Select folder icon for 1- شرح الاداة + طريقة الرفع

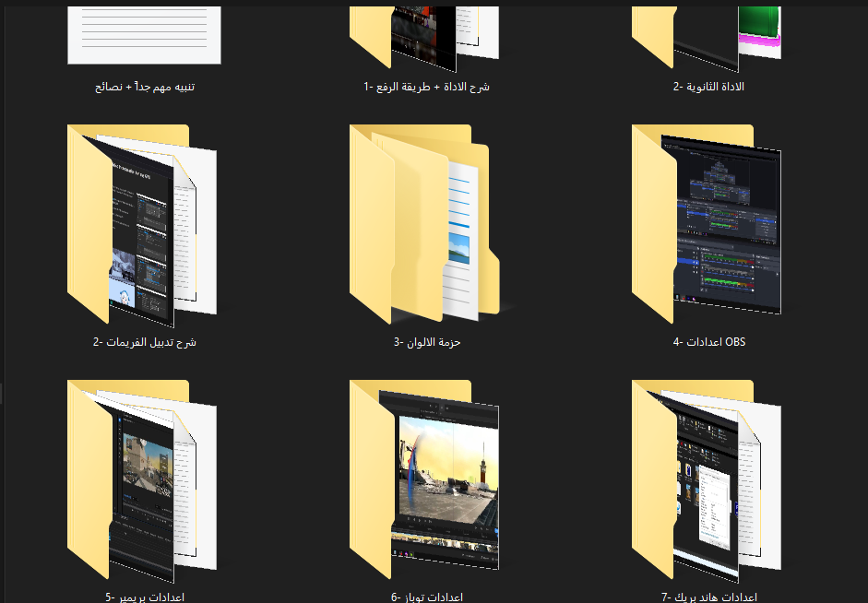(424, 39)
